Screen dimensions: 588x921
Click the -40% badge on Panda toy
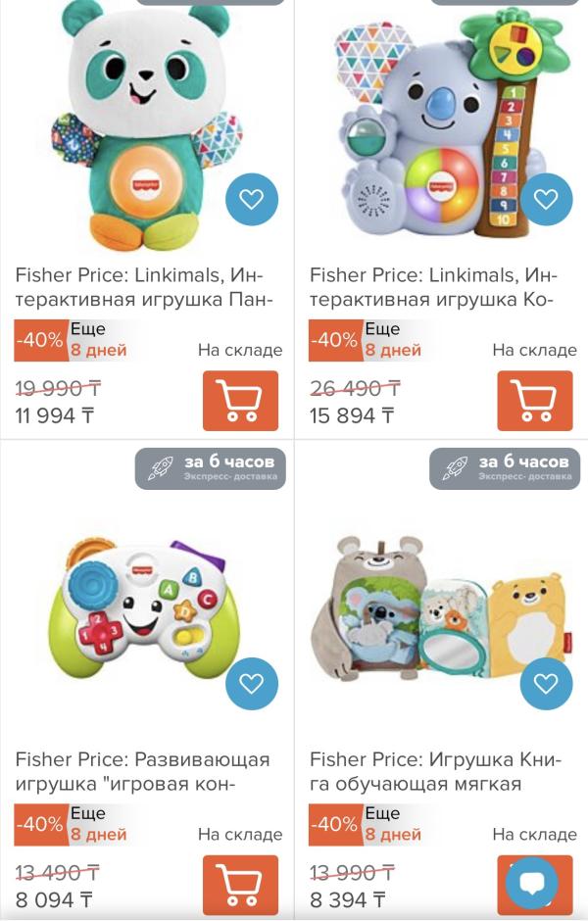click(x=41, y=340)
